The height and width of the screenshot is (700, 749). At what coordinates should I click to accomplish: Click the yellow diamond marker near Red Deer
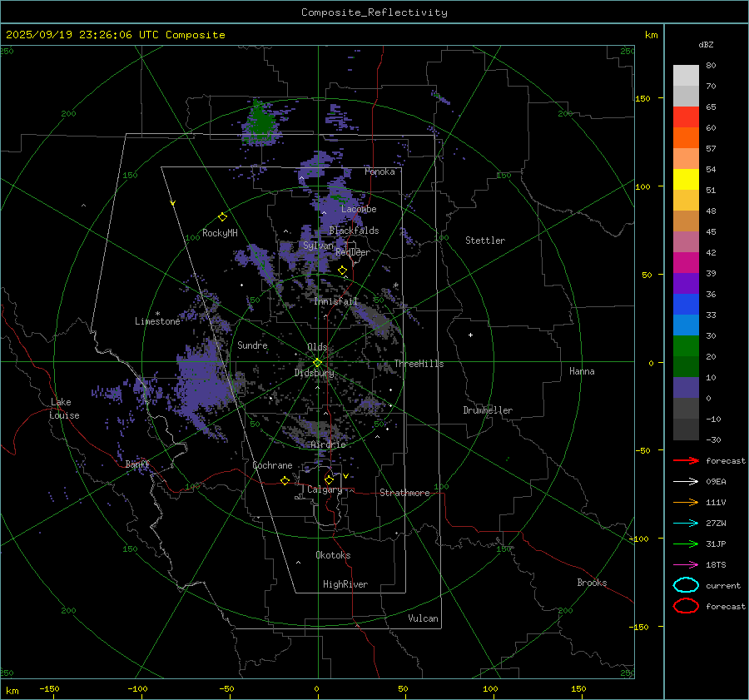pyautogui.click(x=342, y=271)
